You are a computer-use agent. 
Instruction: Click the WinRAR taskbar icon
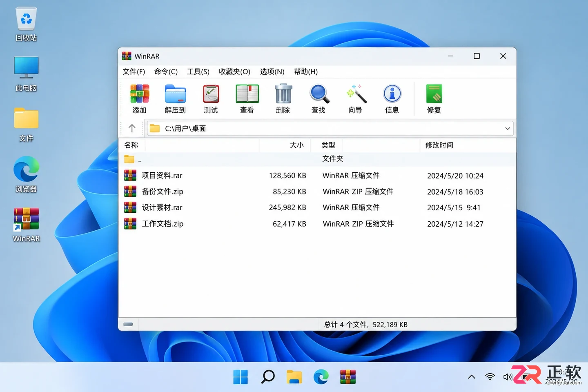348,377
